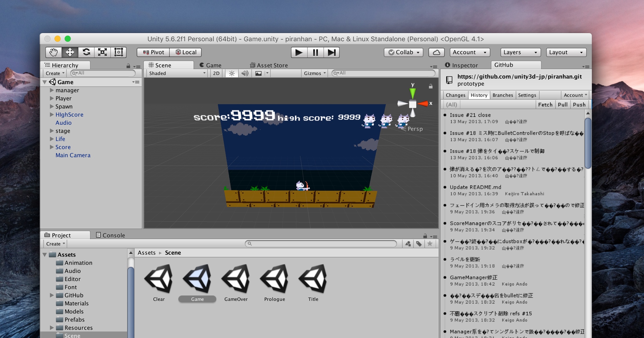Open GitHub panel options menu
Screen dimensions: 644x338
tap(586, 66)
